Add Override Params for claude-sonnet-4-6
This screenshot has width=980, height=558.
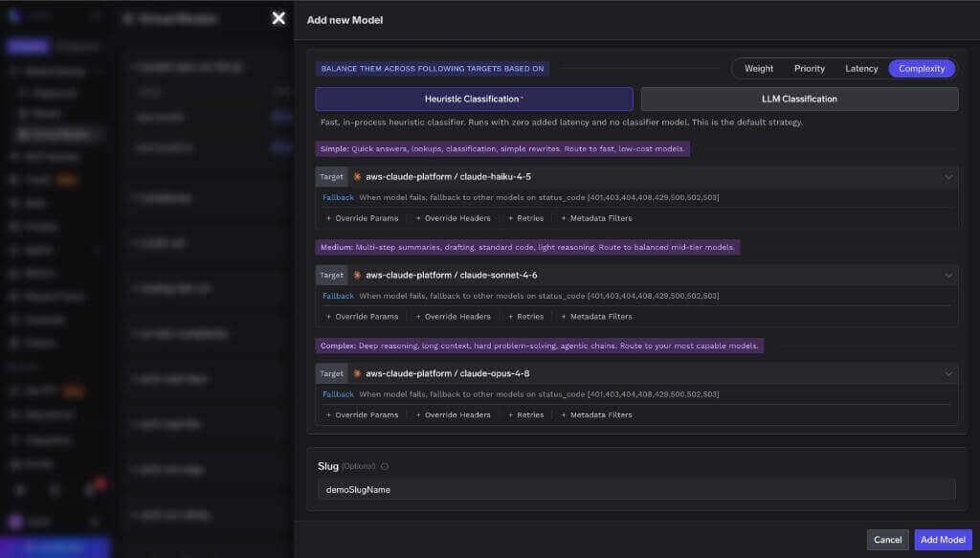click(362, 316)
